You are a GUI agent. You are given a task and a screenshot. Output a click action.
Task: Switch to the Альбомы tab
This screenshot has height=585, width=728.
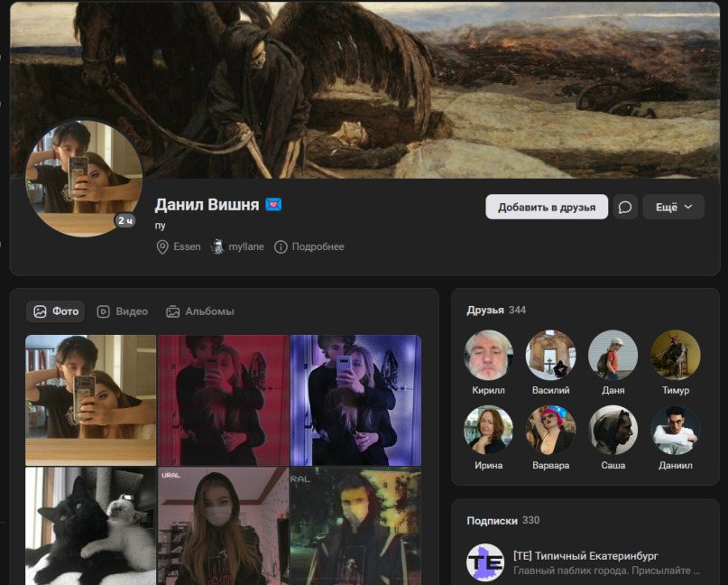(x=200, y=311)
